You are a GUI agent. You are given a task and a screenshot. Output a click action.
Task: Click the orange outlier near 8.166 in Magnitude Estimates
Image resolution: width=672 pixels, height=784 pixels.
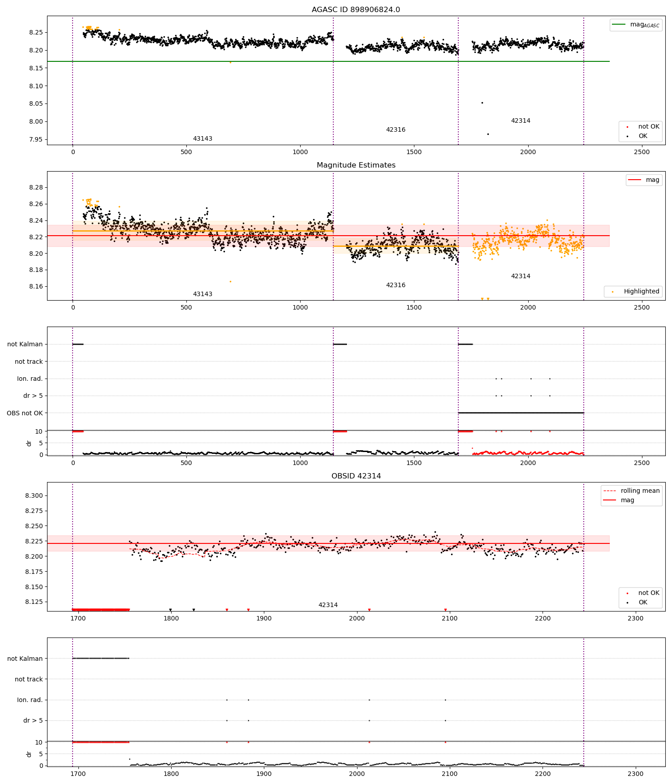point(230,281)
